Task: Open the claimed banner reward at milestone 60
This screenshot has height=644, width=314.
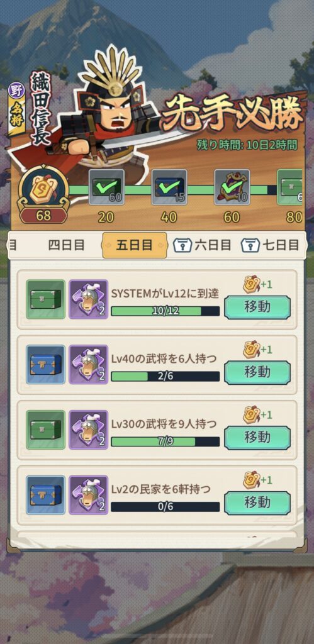Action: (232, 187)
